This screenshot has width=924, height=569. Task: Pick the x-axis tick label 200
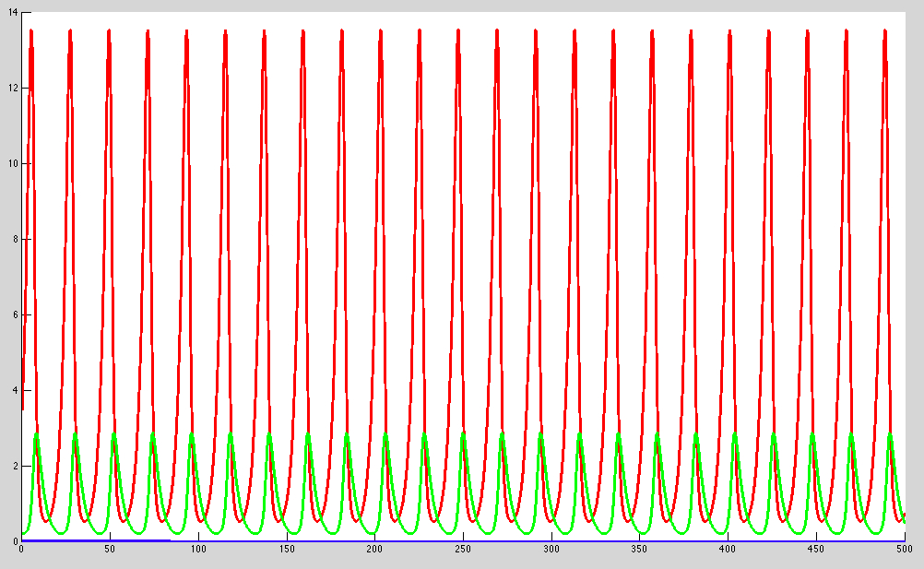click(x=374, y=550)
